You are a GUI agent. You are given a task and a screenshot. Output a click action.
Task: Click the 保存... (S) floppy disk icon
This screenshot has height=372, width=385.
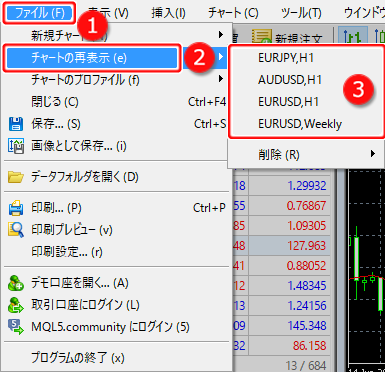click(x=16, y=124)
